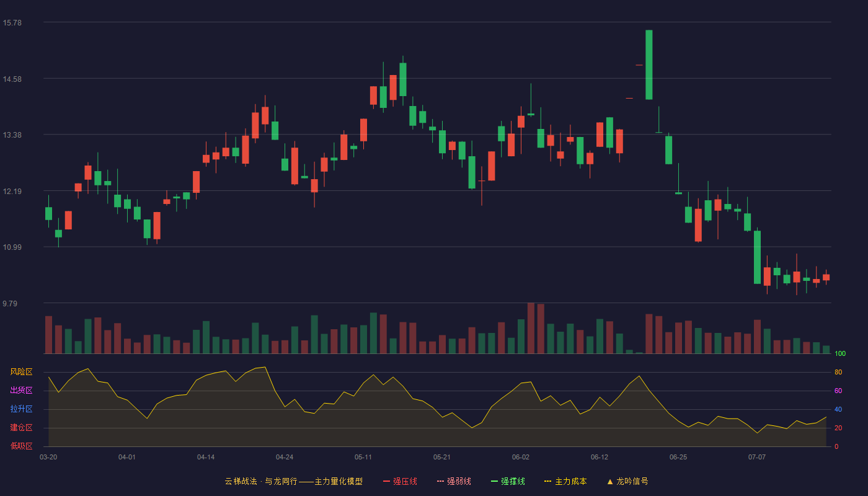Viewport: 868px width, 496px height.
Task: Click the 20 indicator axis value
Action: click(838, 428)
